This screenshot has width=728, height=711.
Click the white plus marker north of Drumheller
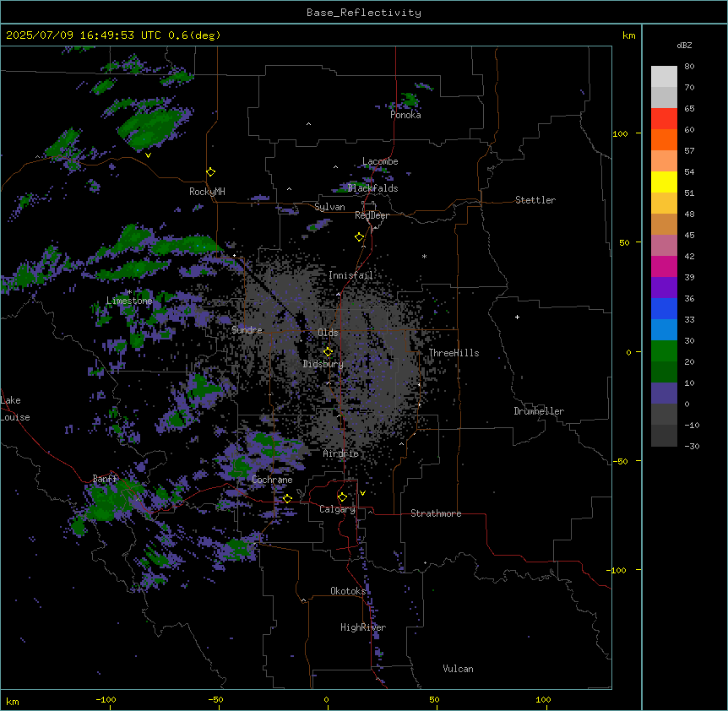(x=517, y=317)
